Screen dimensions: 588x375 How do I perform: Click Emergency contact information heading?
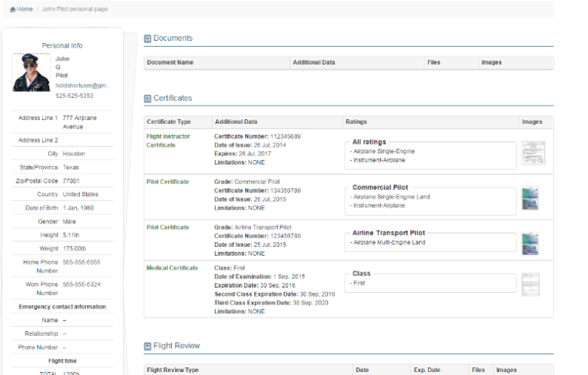(x=63, y=306)
